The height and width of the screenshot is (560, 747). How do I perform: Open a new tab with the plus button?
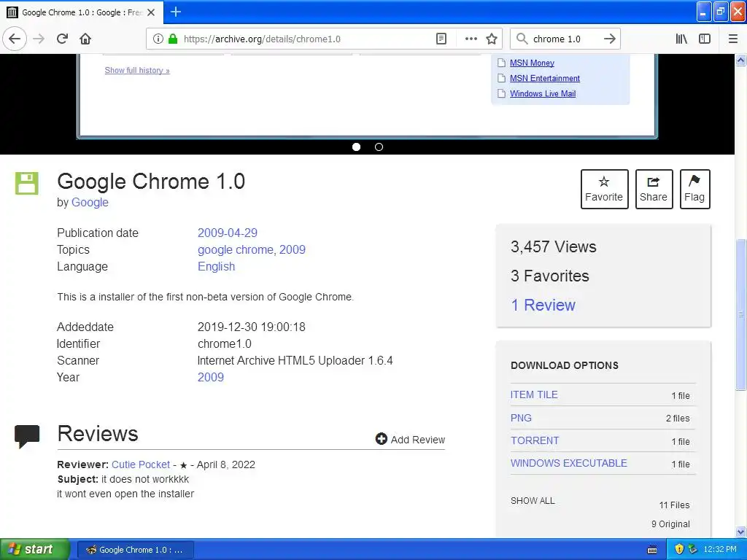[176, 12]
